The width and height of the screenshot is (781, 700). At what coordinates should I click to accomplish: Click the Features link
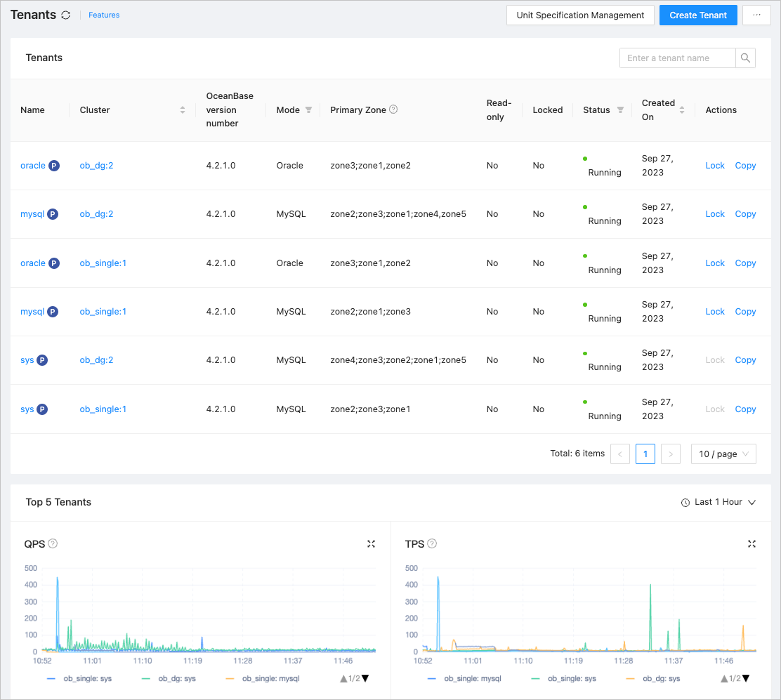pyautogui.click(x=104, y=15)
